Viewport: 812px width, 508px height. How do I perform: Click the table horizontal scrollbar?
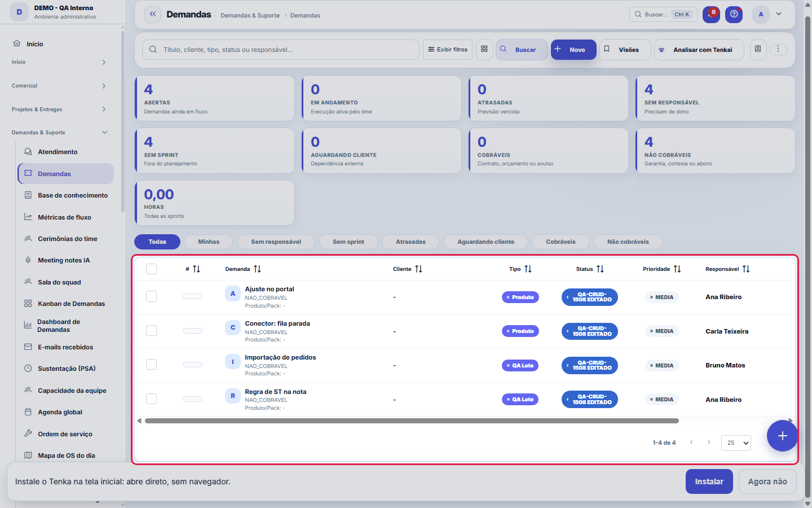click(412, 421)
